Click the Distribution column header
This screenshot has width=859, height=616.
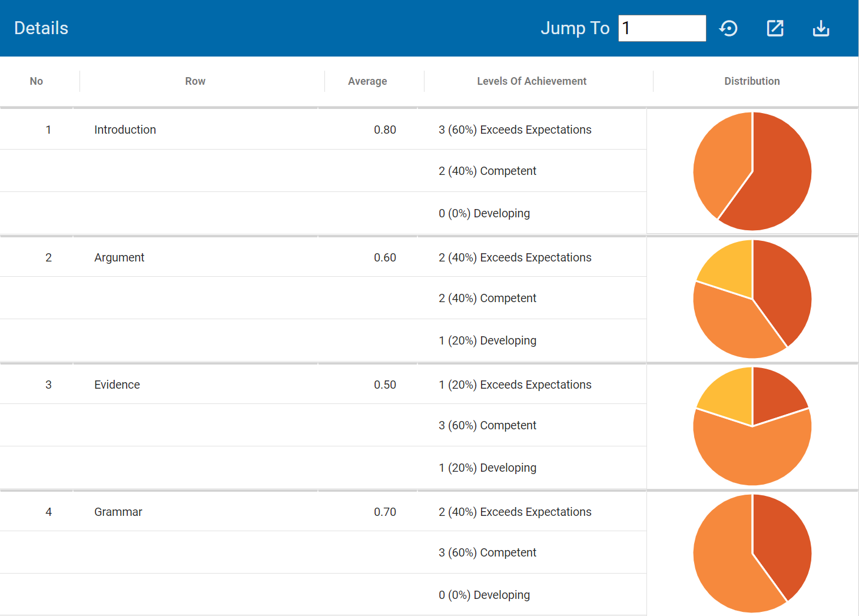[x=752, y=81]
